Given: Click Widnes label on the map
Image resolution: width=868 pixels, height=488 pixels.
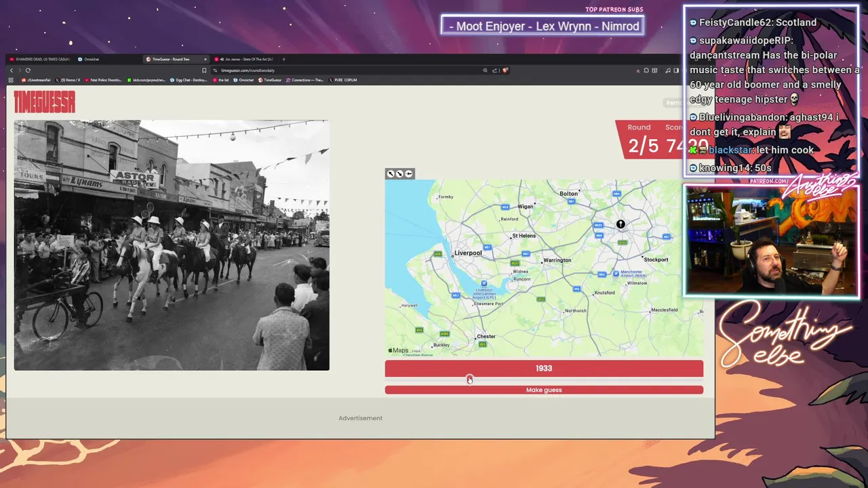Looking at the screenshot, I should (x=521, y=271).
